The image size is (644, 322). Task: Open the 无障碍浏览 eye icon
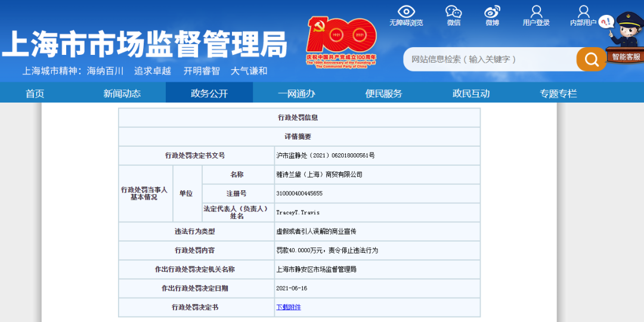406,11
